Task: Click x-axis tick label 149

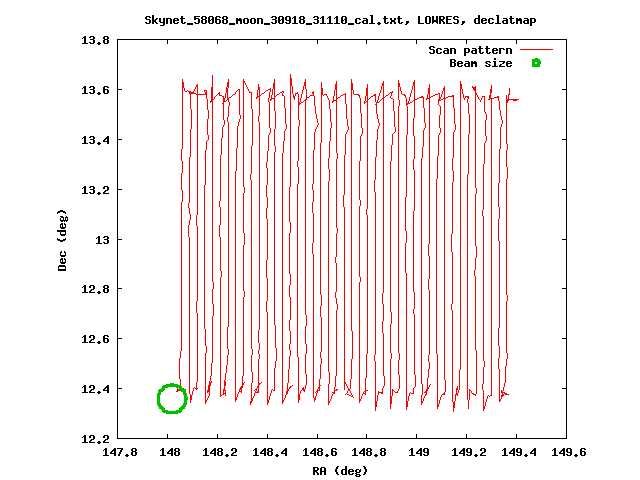Action: click(x=419, y=452)
